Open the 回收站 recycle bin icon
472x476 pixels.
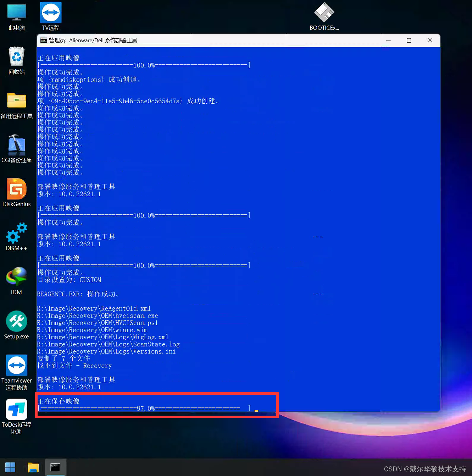(x=17, y=61)
